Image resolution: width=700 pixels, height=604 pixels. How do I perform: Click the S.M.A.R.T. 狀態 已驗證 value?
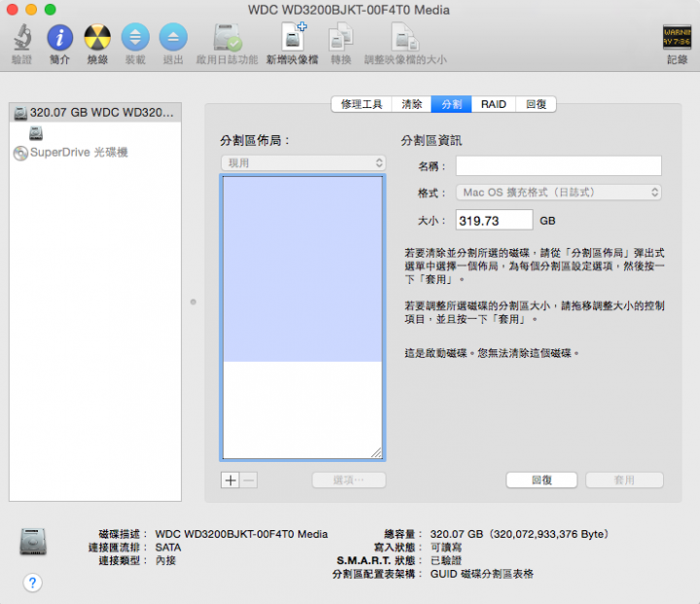coord(446,560)
